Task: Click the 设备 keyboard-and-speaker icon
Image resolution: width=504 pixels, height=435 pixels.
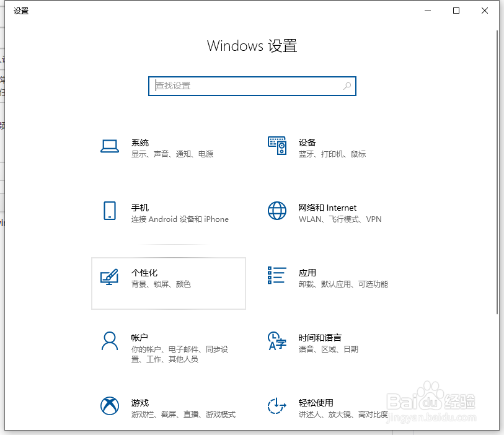Action: pos(277,146)
